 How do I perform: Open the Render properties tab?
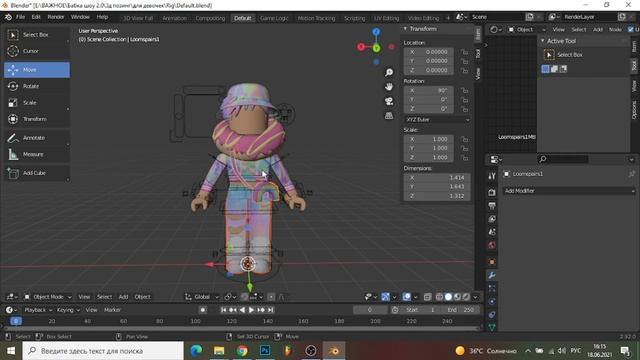492,192
